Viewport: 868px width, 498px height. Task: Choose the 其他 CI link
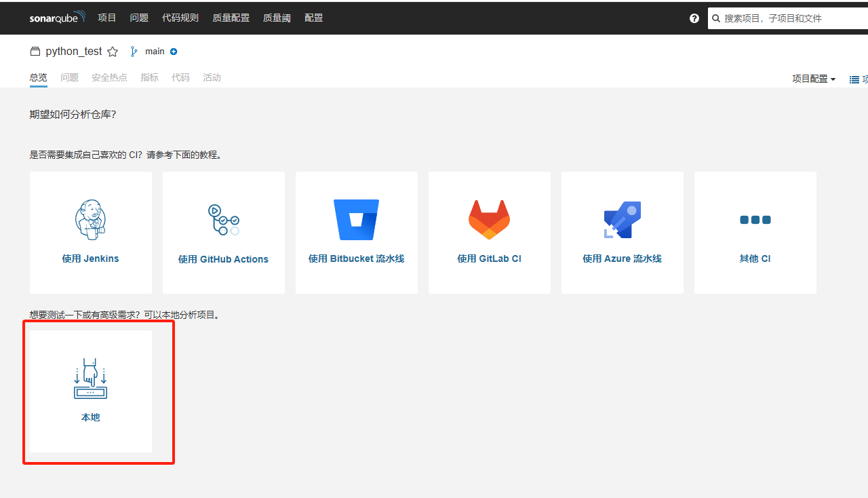coord(755,258)
